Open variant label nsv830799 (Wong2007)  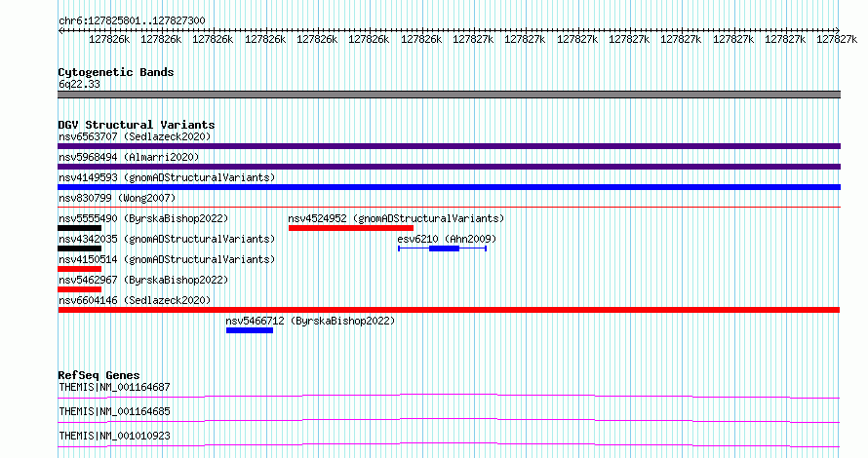click(x=117, y=198)
